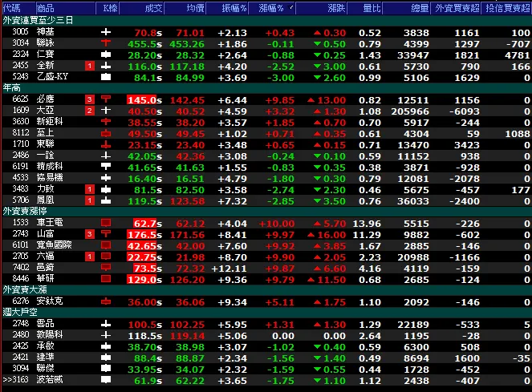Click the 商品 column header
Screen dimensions: 532x392
coord(65,8)
